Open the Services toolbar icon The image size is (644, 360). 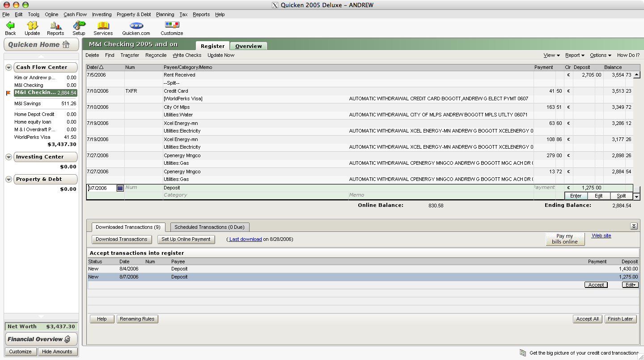click(103, 28)
